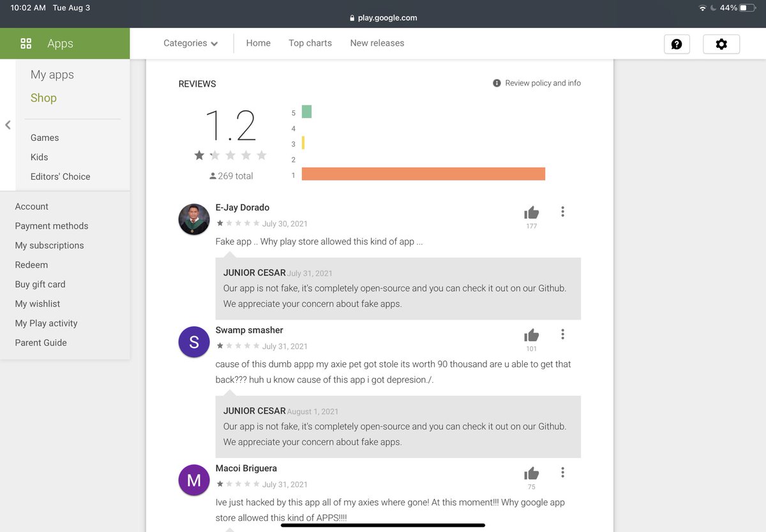Click JUNIOR CESAR name in July 31 reply
Image resolution: width=766 pixels, height=532 pixels.
tap(254, 272)
